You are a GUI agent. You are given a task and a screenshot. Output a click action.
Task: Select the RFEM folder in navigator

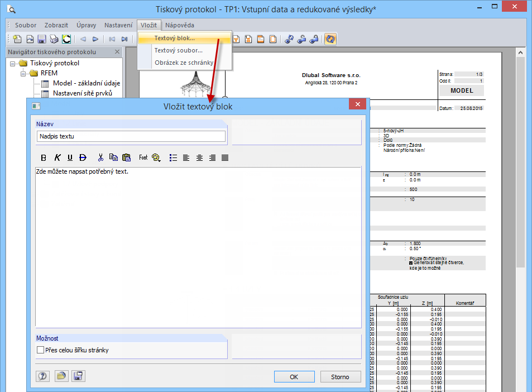[49, 73]
